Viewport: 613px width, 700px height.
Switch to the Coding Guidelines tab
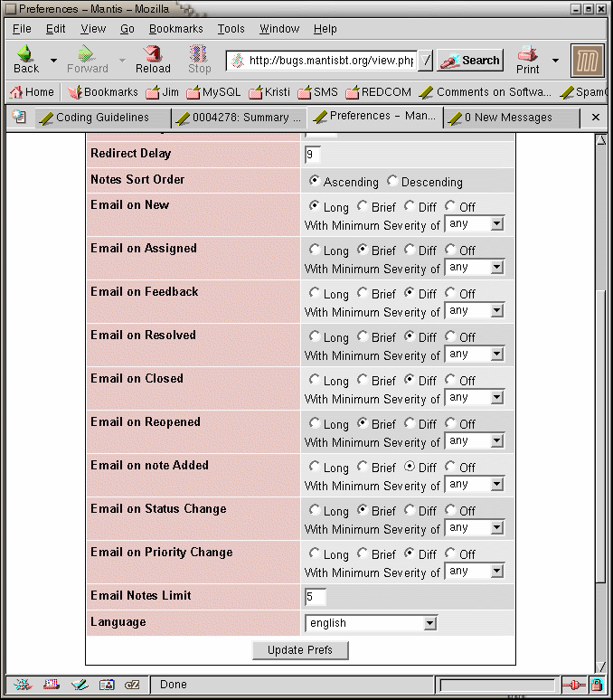click(x=101, y=118)
